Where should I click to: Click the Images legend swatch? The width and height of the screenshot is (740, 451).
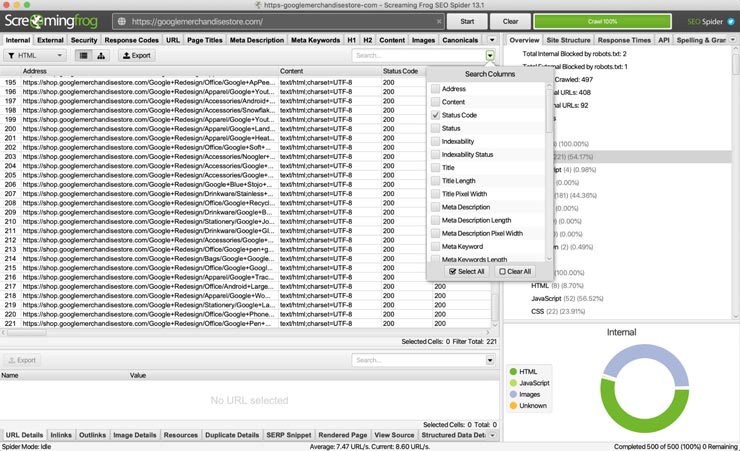(513, 394)
